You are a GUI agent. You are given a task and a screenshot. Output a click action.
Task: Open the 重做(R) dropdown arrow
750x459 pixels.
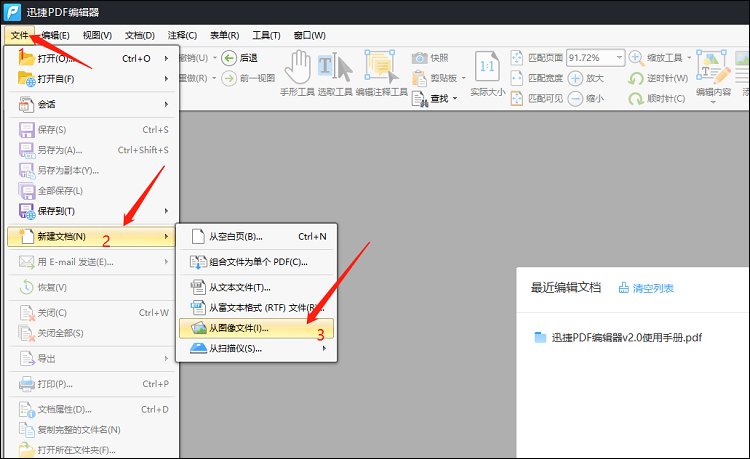(x=214, y=78)
